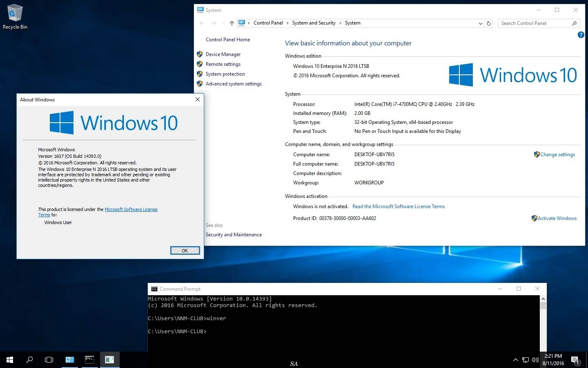
Task: Refresh the System control panel page
Action: (488, 23)
